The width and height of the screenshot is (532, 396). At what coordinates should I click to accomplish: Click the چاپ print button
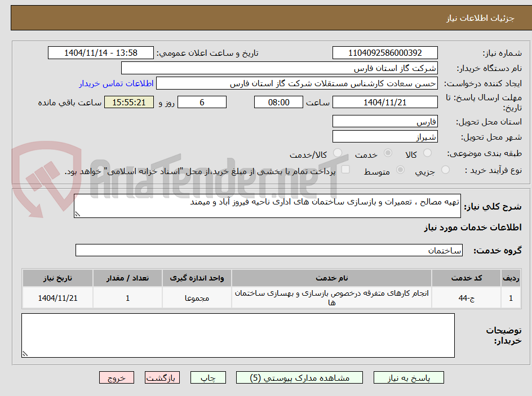pyautogui.click(x=208, y=377)
